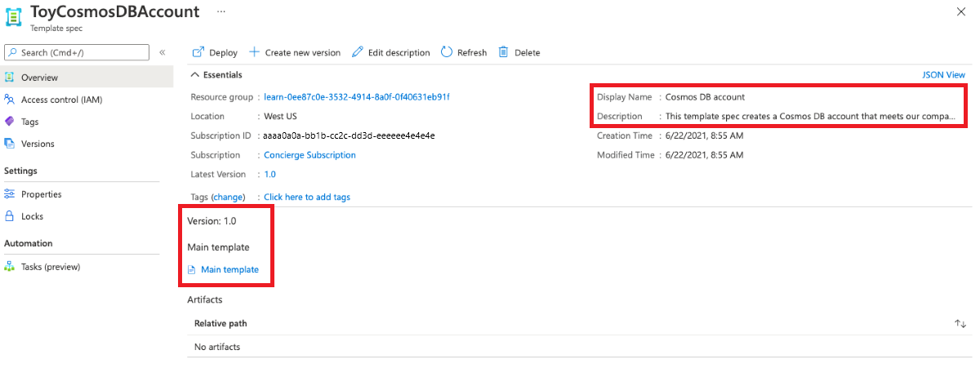Open the Concierge Subscription link
980x368 pixels.
(x=310, y=155)
